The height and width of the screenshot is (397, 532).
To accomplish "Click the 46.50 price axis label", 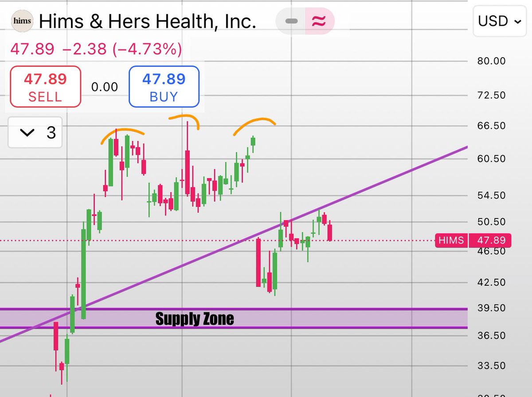I will (x=491, y=251).
